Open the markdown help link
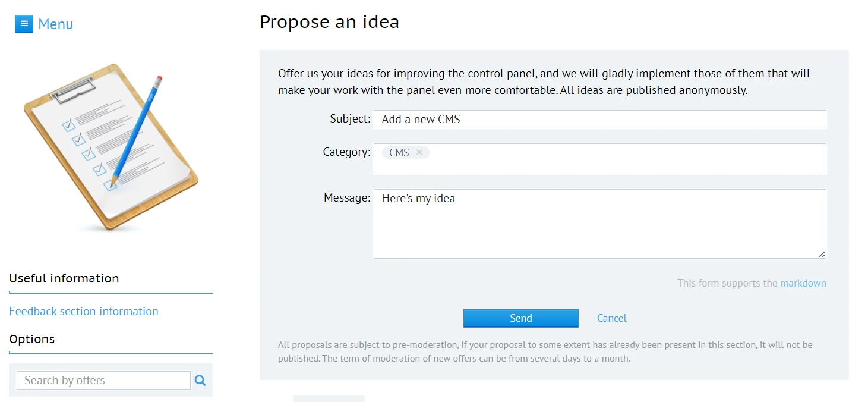868x402 pixels. 803,283
